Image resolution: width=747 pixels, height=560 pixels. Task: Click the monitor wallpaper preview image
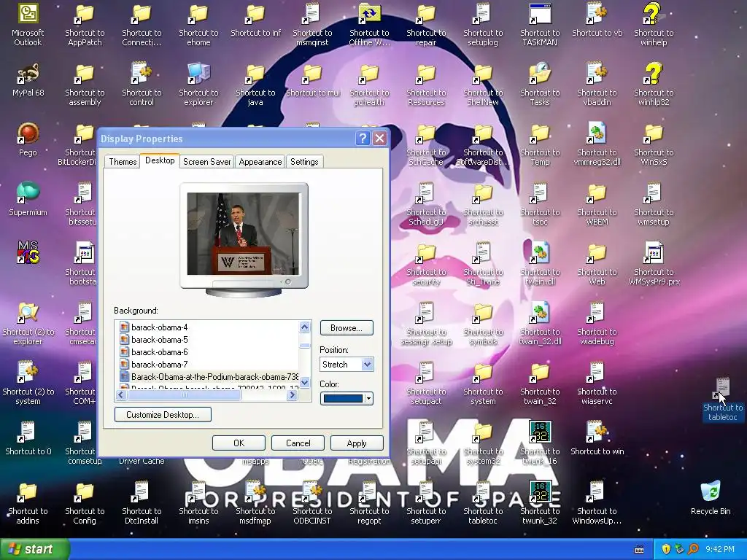pyautogui.click(x=243, y=234)
